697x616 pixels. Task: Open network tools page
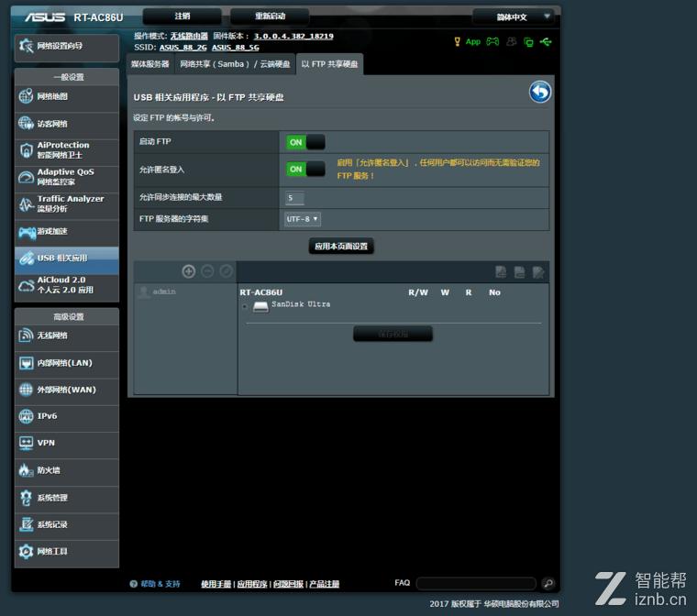(x=67, y=552)
